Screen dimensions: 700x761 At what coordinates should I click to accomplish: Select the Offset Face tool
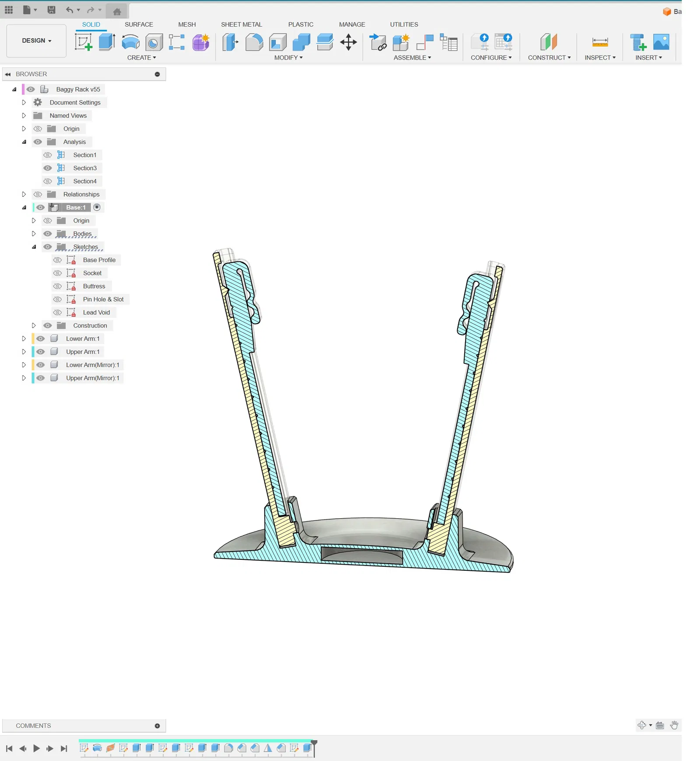(x=325, y=42)
